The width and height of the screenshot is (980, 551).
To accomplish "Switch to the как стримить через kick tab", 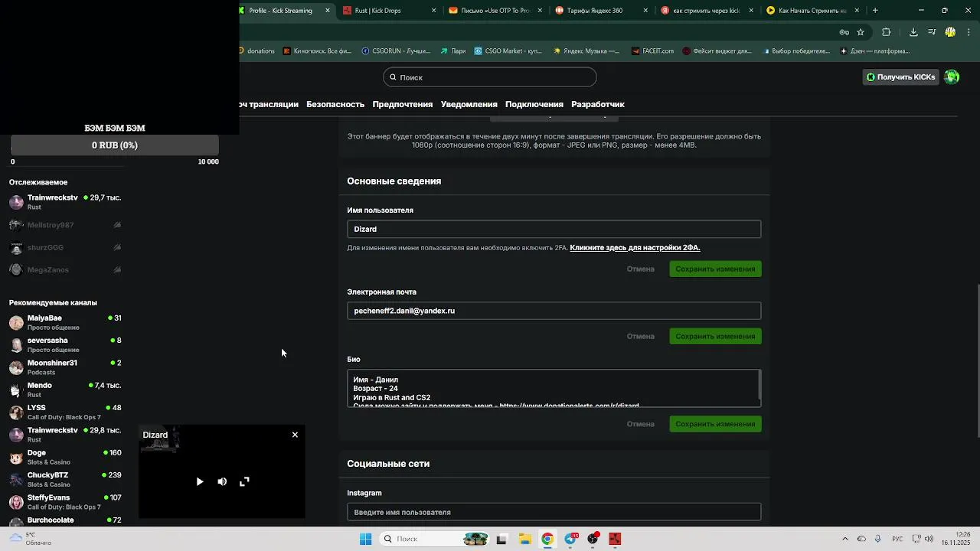I will pyautogui.click(x=705, y=11).
